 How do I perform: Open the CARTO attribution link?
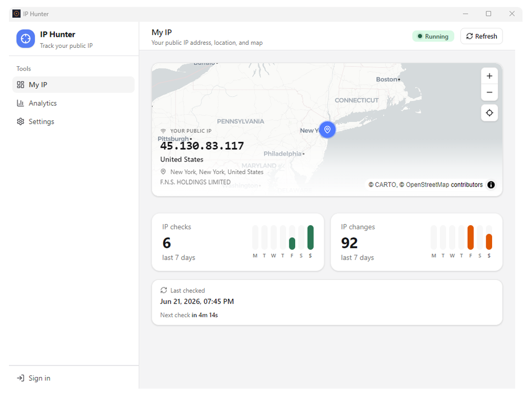[x=385, y=185]
